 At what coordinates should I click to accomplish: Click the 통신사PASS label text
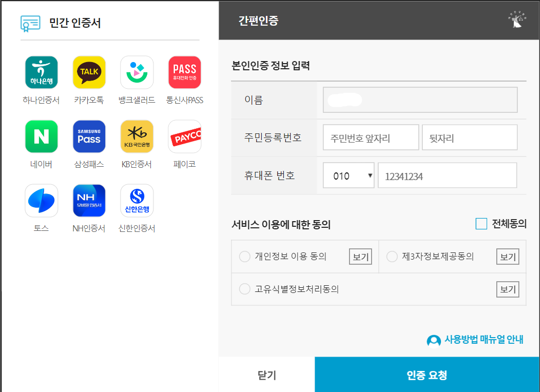click(185, 100)
